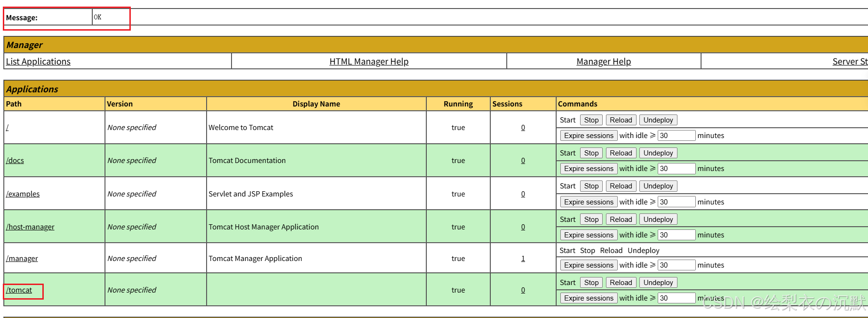
Task: Open the root path / link
Action: [x=8, y=127]
